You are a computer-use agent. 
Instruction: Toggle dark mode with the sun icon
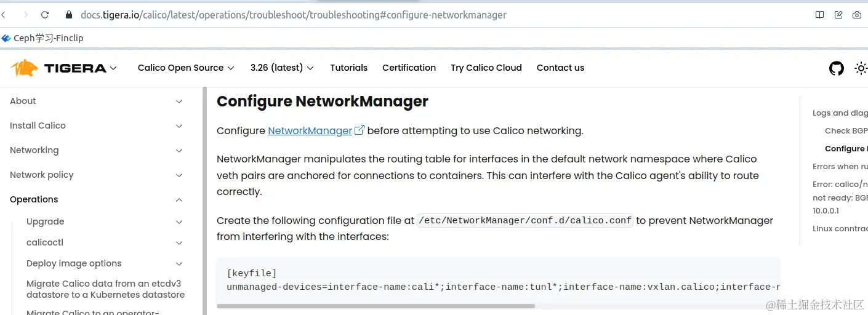click(861, 68)
